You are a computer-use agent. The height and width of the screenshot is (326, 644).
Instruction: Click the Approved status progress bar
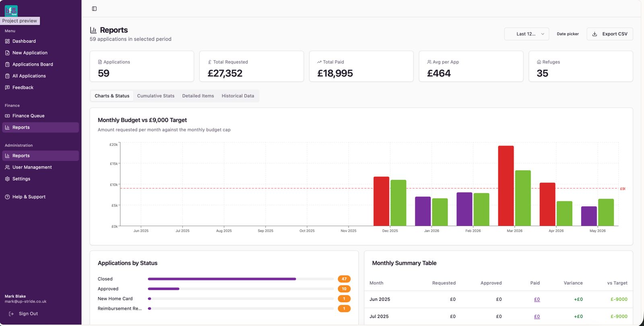(241, 289)
